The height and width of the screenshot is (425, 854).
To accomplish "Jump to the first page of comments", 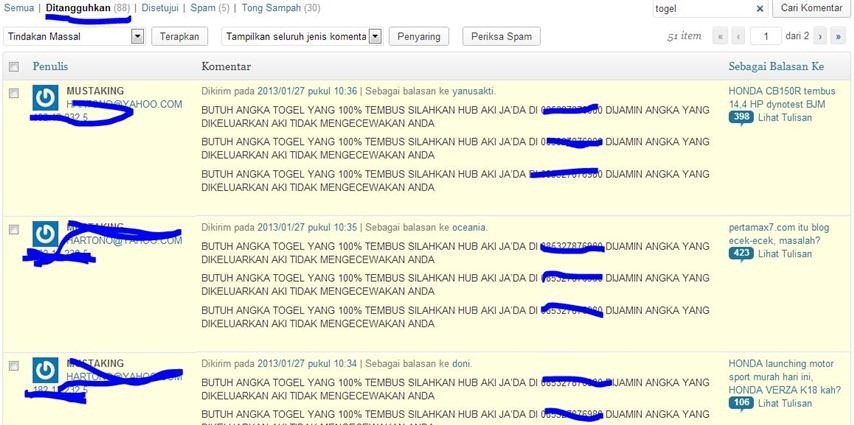I will pos(719,37).
